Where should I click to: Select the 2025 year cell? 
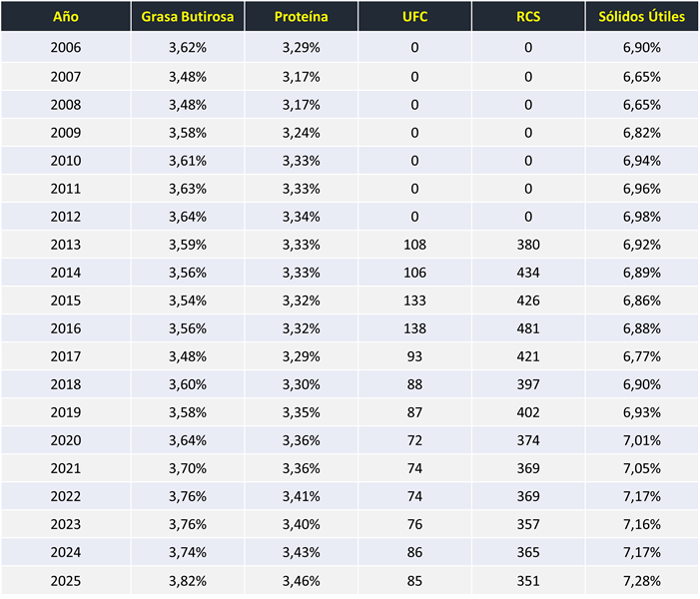[65, 580]
